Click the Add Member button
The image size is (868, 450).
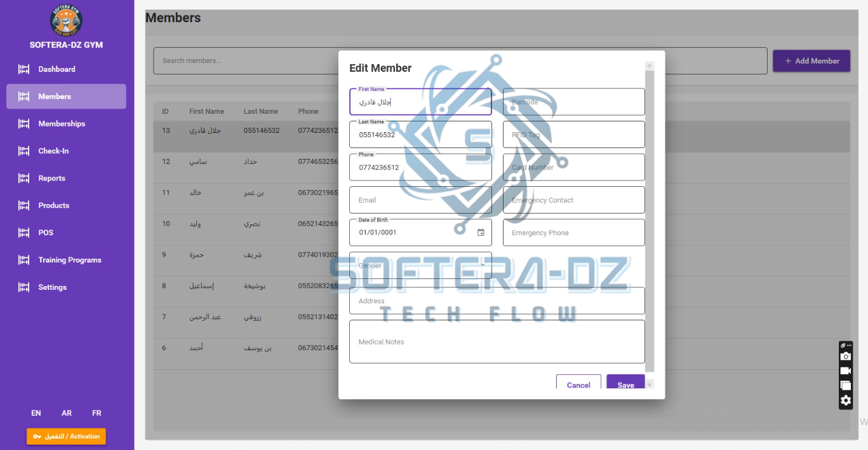click(x=811, y=61)
